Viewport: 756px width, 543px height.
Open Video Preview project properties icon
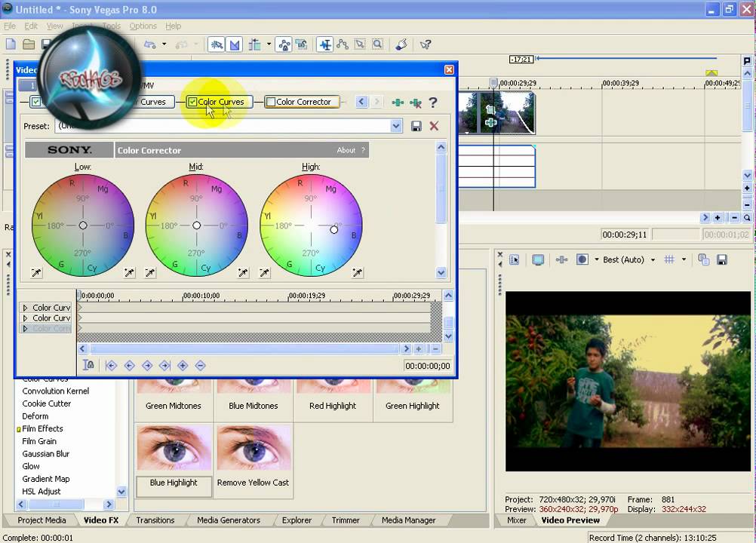click(515, 260)
